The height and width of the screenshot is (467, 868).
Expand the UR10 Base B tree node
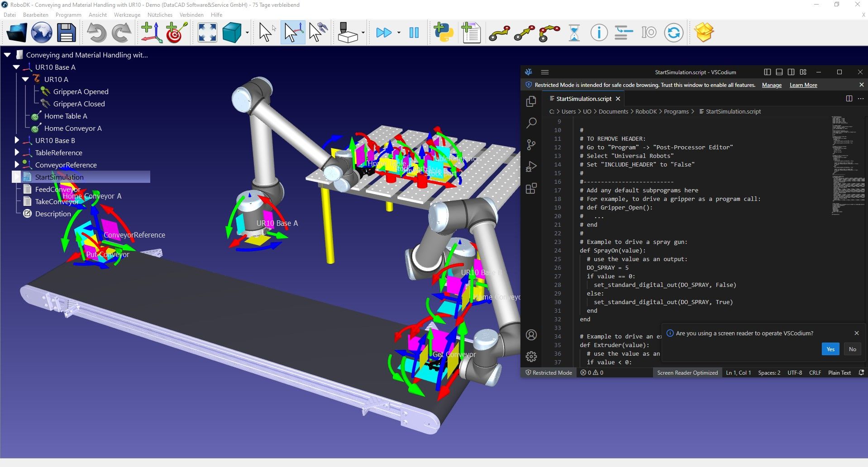point(17,140)
